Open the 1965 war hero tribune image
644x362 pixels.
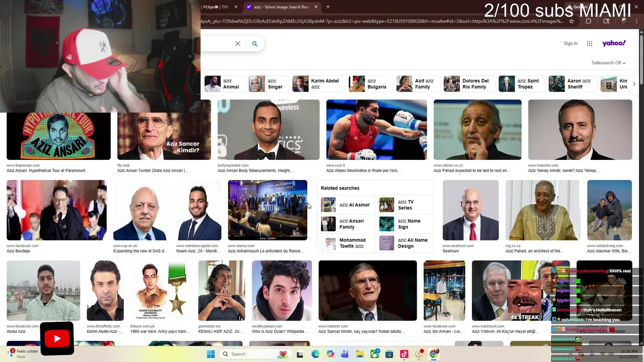[161, 291]
